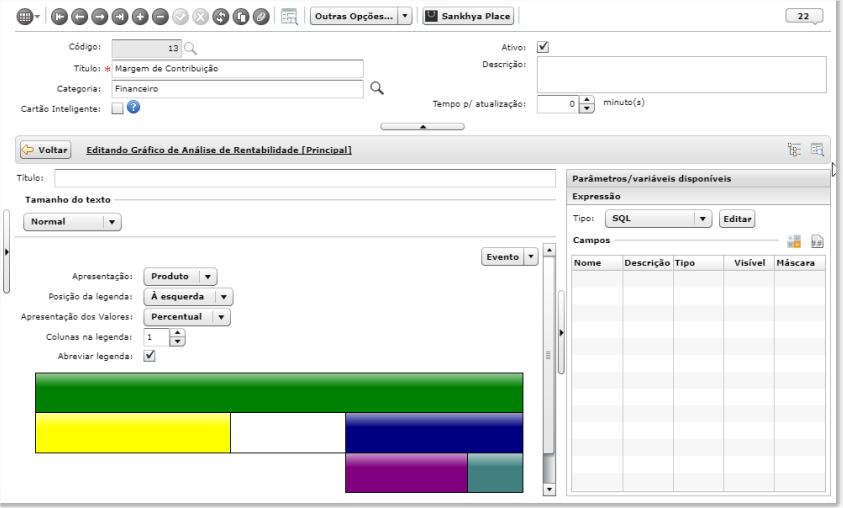The width and height of the screenshot is (843, 508).
Task: Uncheck Abreviar legenda checkbox
Action: [149, 356]
